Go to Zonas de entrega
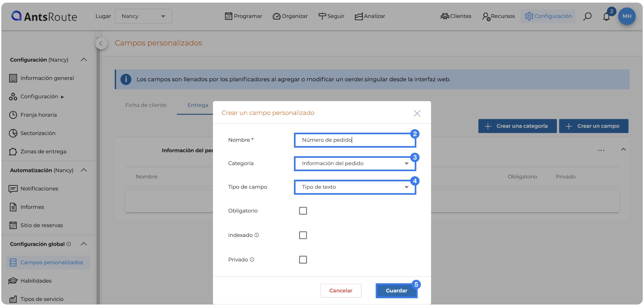Screen dimensions: 644x306 (43, 151)
